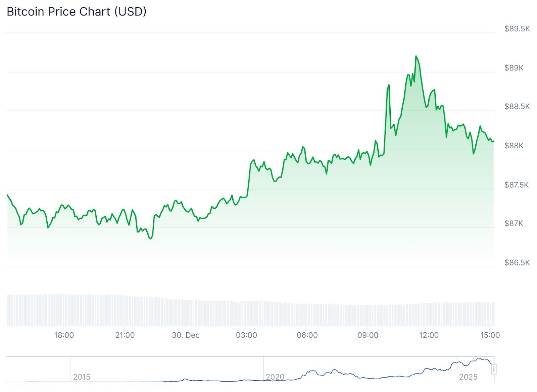Jump to 2020 in the range navigator
This screenshot has width=537, height=392.
(275, 377)
